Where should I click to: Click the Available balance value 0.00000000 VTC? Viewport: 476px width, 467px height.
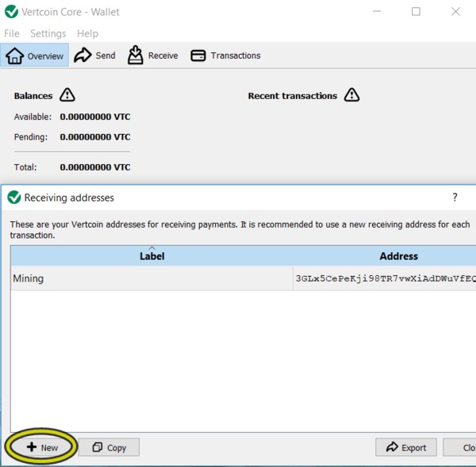click(x=95, y=117)
